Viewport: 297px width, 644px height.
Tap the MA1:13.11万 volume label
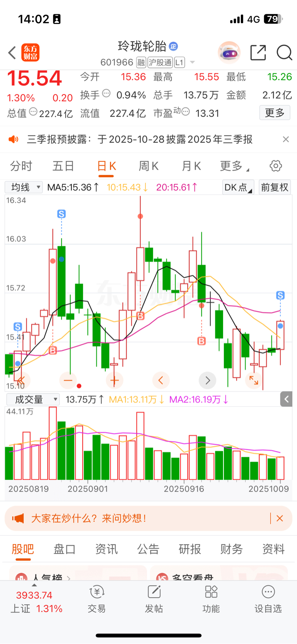point(137,399)
